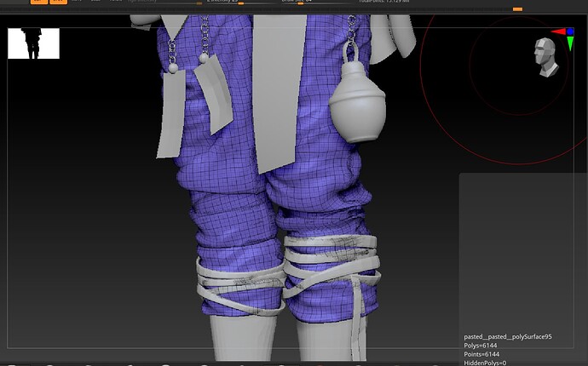
Task: Click the 'Polys=6144' readout
Action: pyautogui.click(x=481, y=346)
